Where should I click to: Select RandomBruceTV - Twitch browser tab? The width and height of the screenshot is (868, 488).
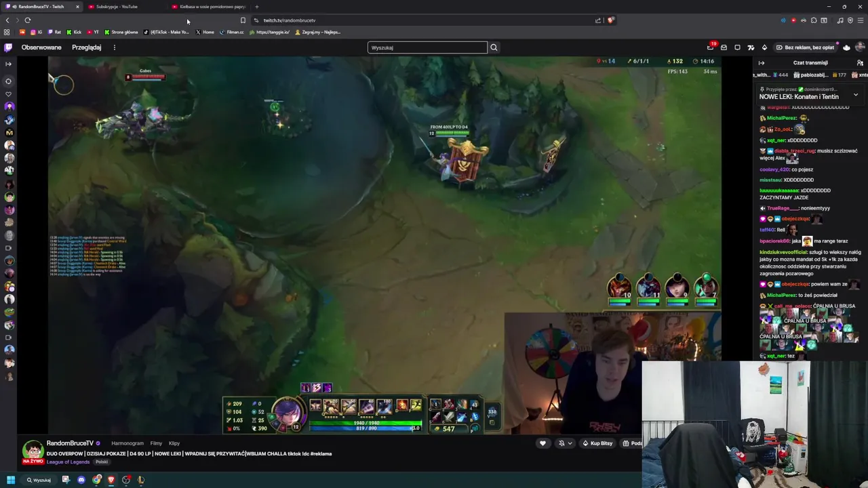pyautogui.click(x=41, y=7)
